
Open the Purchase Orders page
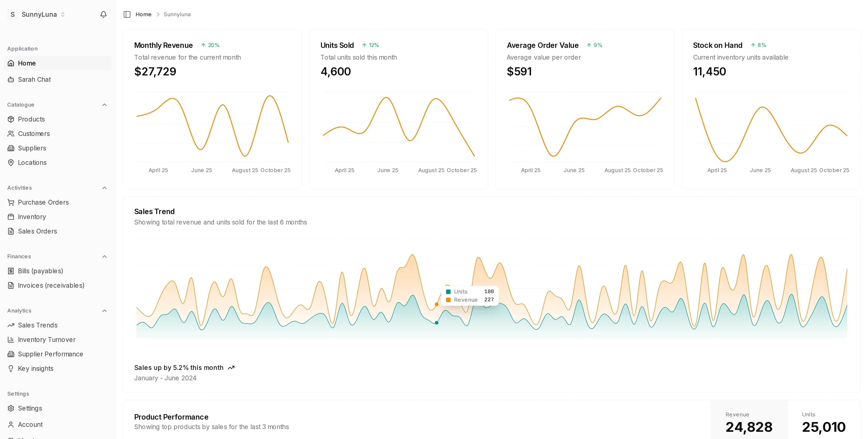pyautogui.click(x=43, y=202)
